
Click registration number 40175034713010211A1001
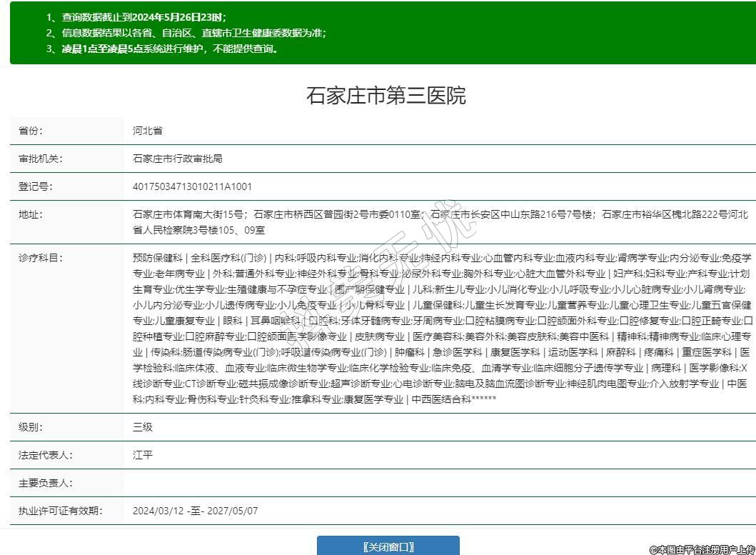(x=192, y=186)
